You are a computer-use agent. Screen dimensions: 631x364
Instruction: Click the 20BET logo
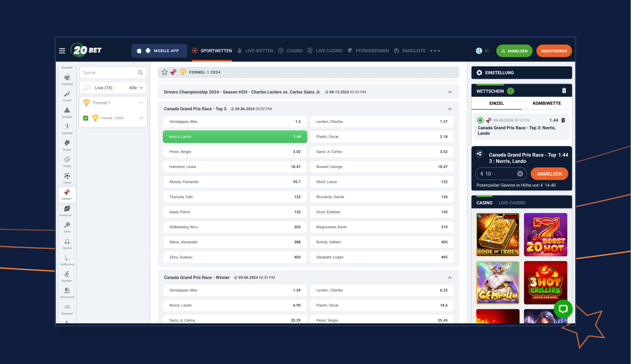coord(86,50)
